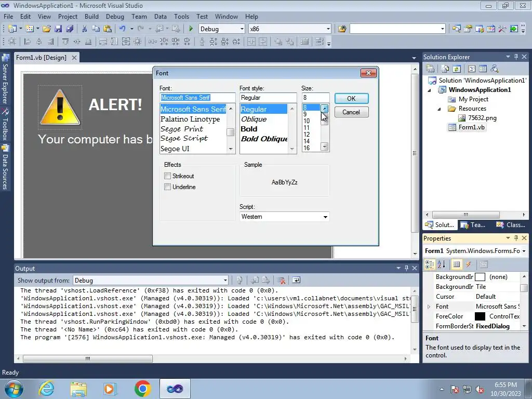This screenshot has width=532, height=399.
Task: Click View Class Diagram icon in Solution Explorer
Action: tap(495, 69)
